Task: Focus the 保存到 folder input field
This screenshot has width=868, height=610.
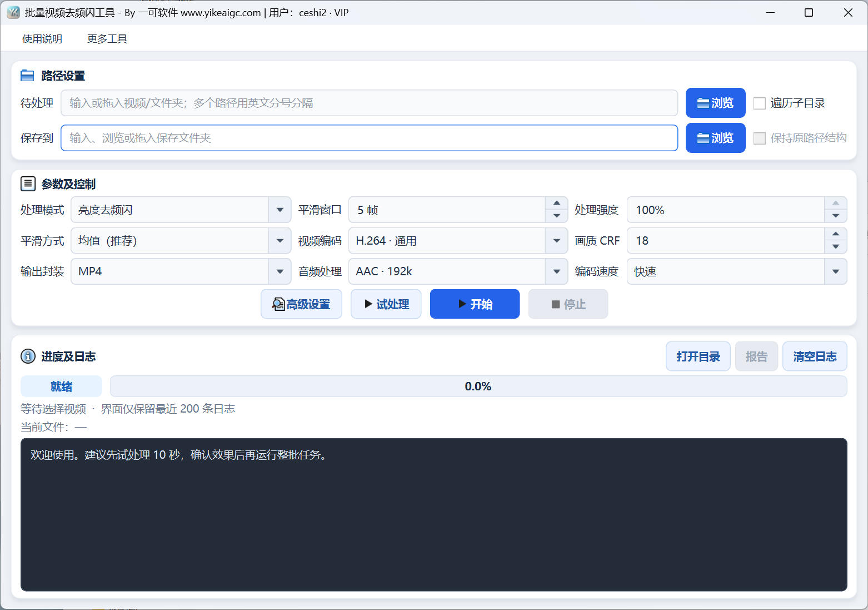Action: point(369,138)
